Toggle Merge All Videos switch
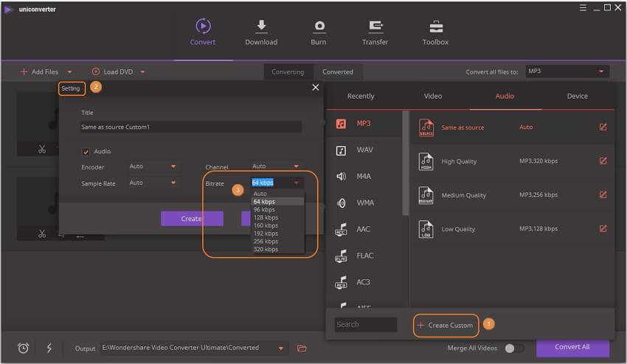The height and width of the screenshot is (364, 627). click(x=514, y=348)
